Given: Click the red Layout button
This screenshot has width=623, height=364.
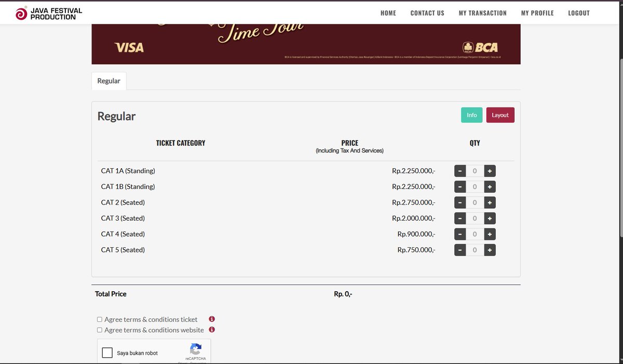Looking at the screenshot, I should [500, 115].
